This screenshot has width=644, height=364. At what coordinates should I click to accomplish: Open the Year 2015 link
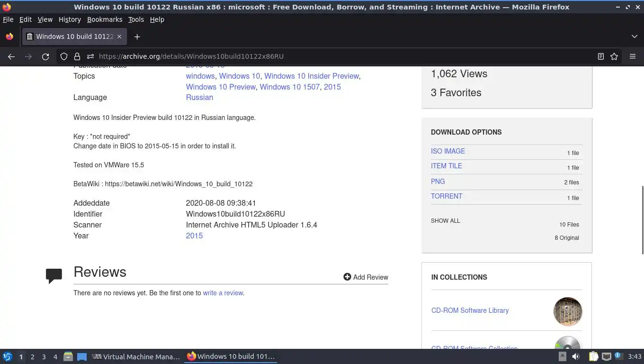click(x=194, y=236)
